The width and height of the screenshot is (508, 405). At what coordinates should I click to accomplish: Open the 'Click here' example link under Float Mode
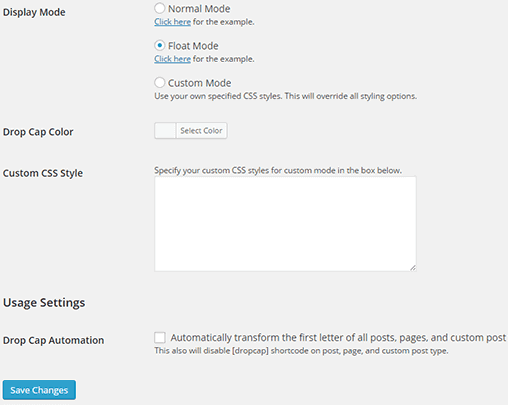pos(172,59)
